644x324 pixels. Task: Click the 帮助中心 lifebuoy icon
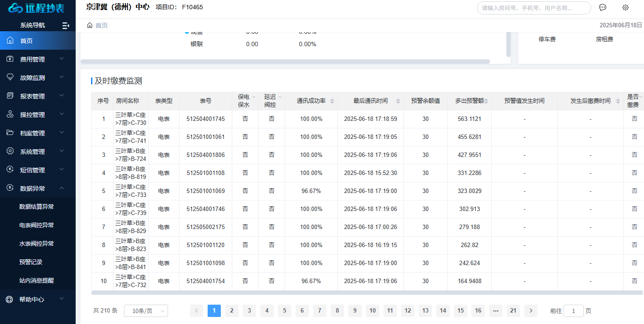[9, 299]
